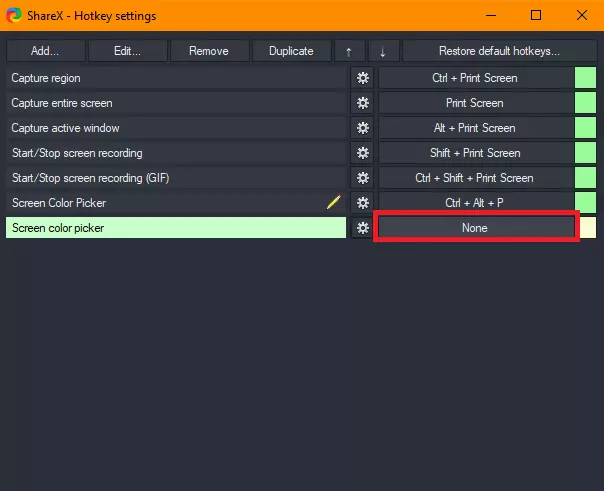Screen dimensions: 604x491
Task: Open gear for Screen Color Picker (Ctrl+Alt+P)
Action: coord(363,203)
